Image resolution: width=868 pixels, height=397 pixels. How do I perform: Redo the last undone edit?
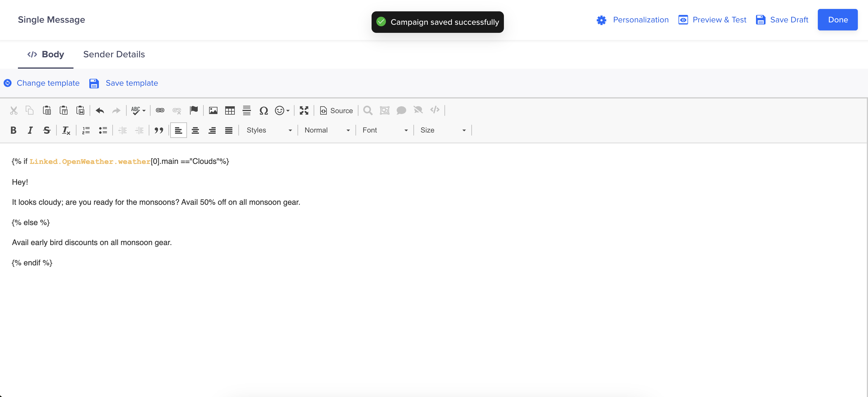(116, 110)
